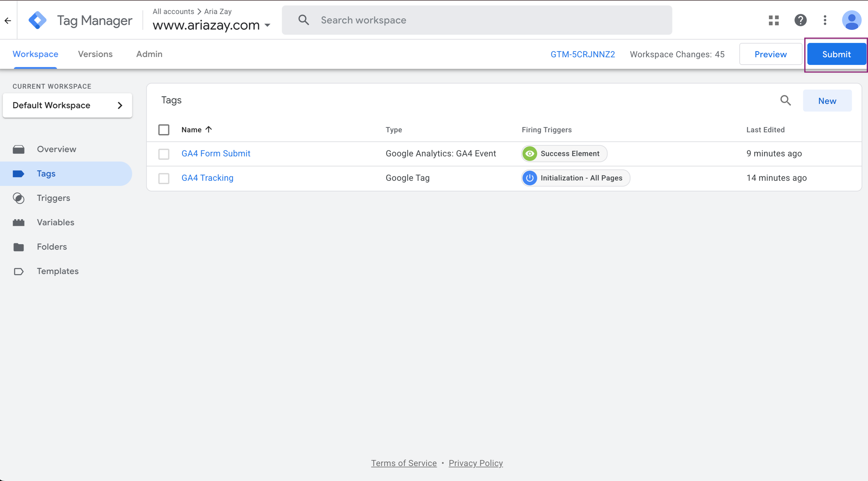Click the Success Element trigger chip
Viewport: 868px width, 481px height.
coord(564,154)
